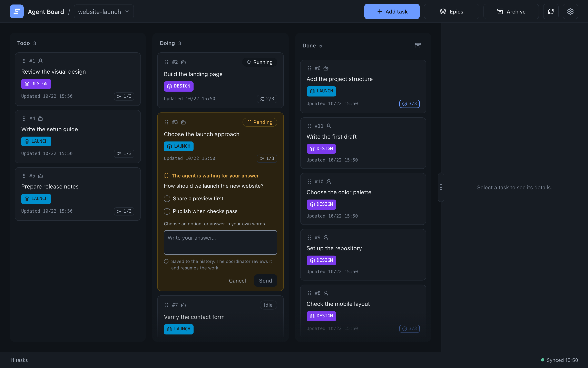Grab the drag handle on task #1
This screenshot has height=368, width=588.
[24, 61]
